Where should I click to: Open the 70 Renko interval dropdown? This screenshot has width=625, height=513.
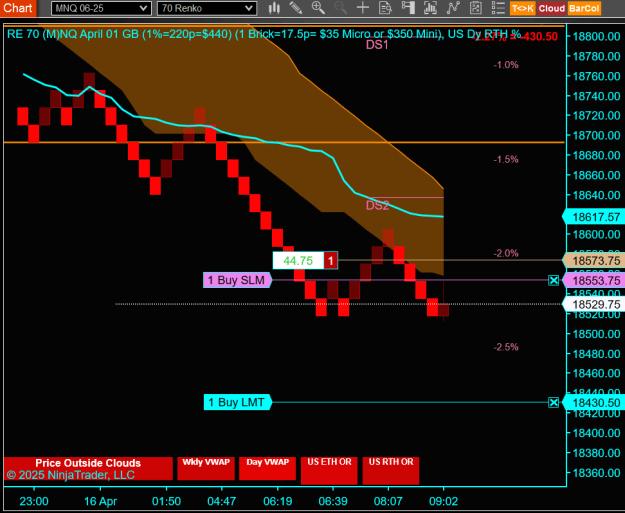click(206, 8)
